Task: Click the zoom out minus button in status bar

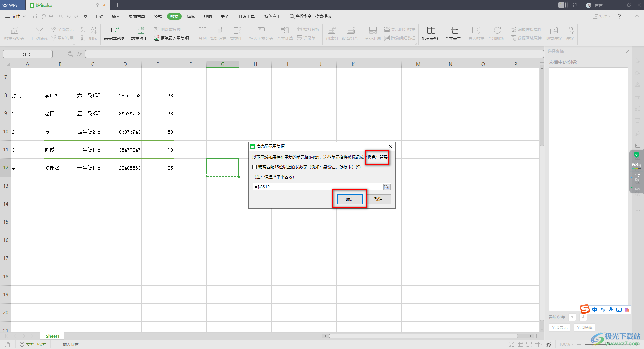Action: pos(579,344)
